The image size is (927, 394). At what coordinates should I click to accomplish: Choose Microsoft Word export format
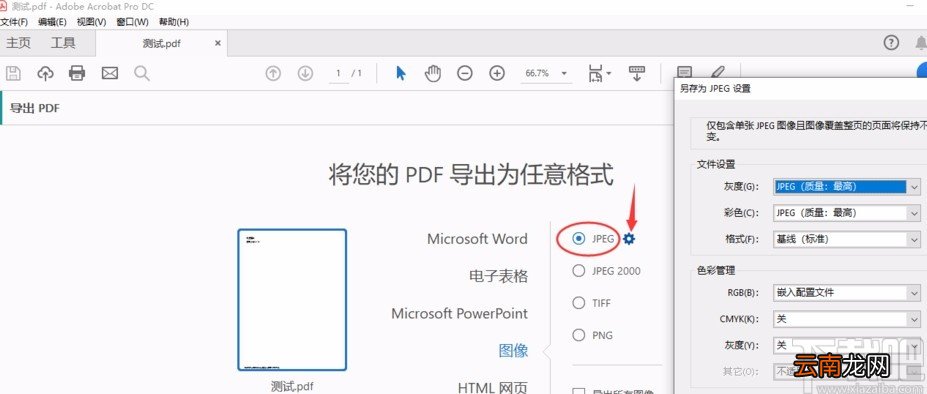(x=477, y=239)
